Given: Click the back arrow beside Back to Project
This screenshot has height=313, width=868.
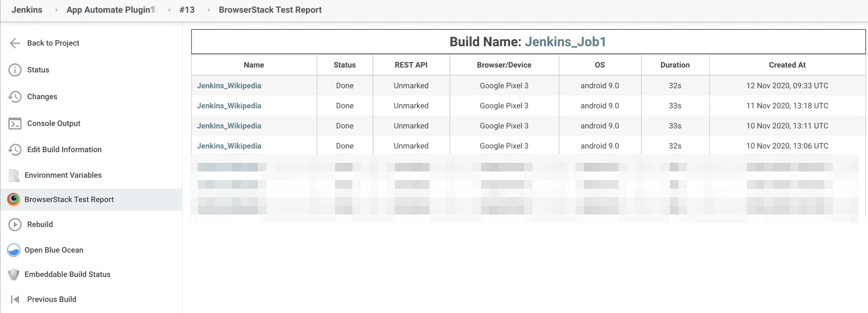Looking at the screenshot, I should (14, 43).
